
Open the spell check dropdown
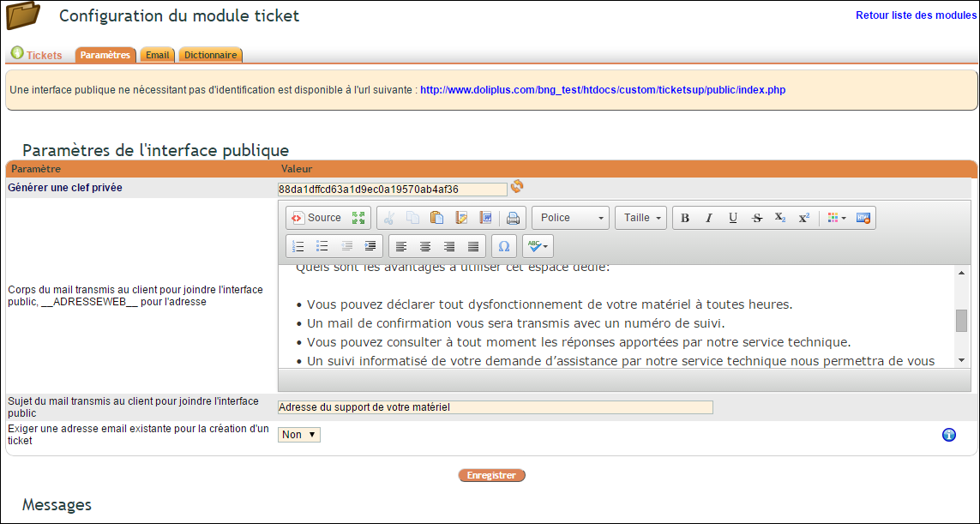[538, 246]
